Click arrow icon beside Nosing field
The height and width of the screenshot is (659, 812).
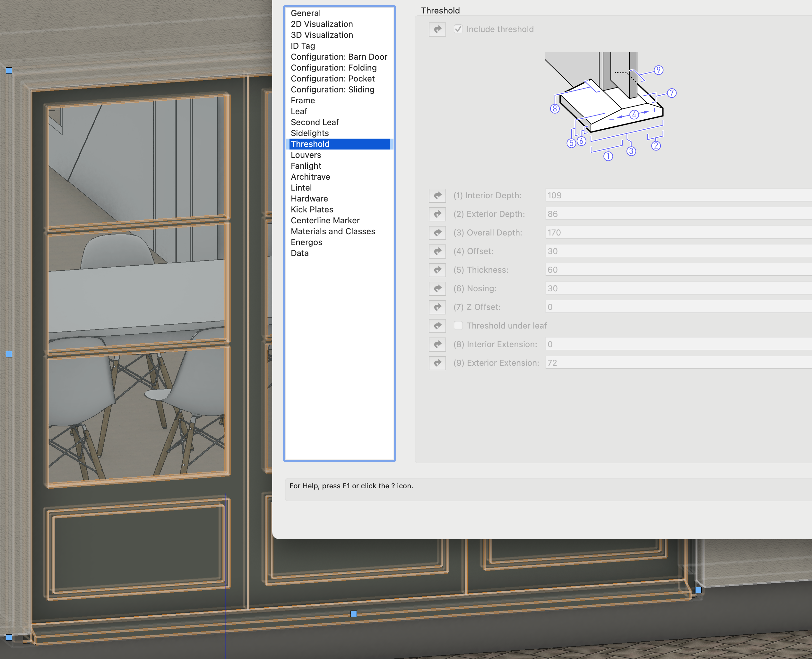[x=437, y=288]
